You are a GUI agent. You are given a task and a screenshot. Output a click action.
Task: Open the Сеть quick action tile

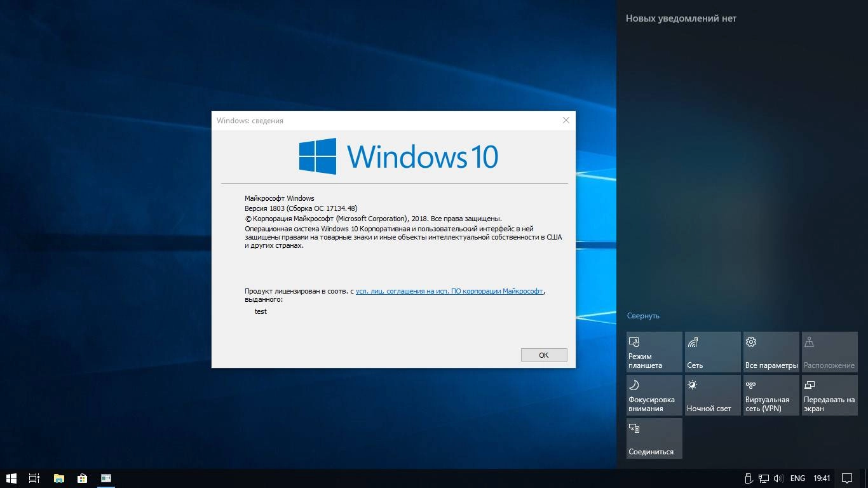pyautogui.click(x=713, y=352)
